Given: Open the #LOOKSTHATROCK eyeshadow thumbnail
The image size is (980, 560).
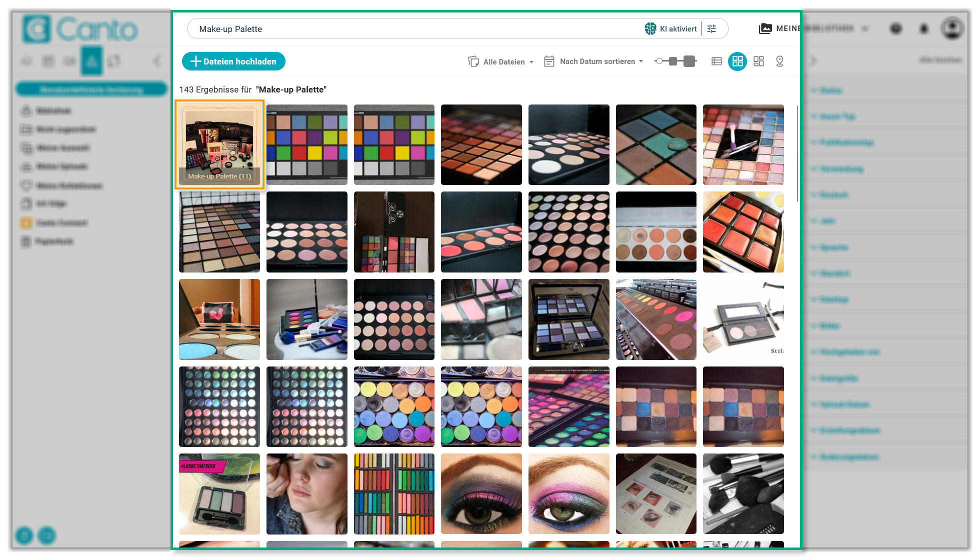Looking at the screenshot, I should click(x=219, y=493).
